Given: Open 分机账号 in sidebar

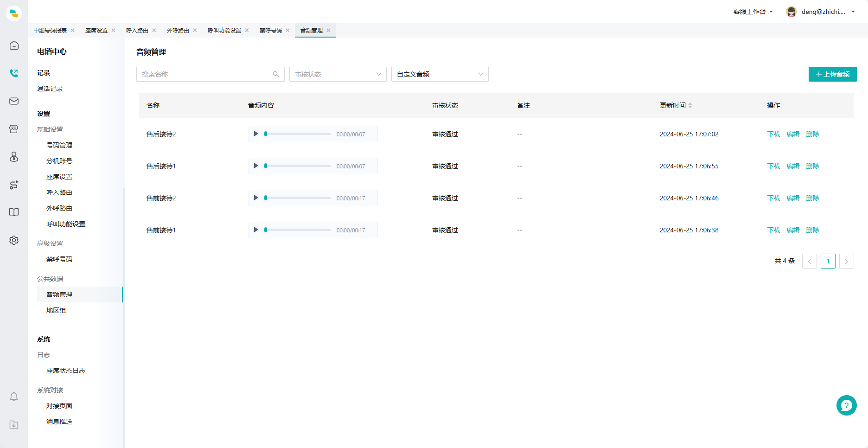Looking at the screenshot, I should coord(59,161).
